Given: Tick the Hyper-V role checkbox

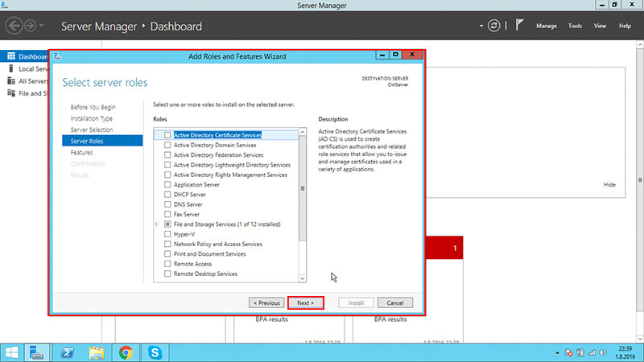Looking at the screenshot, I should point(167,234).
